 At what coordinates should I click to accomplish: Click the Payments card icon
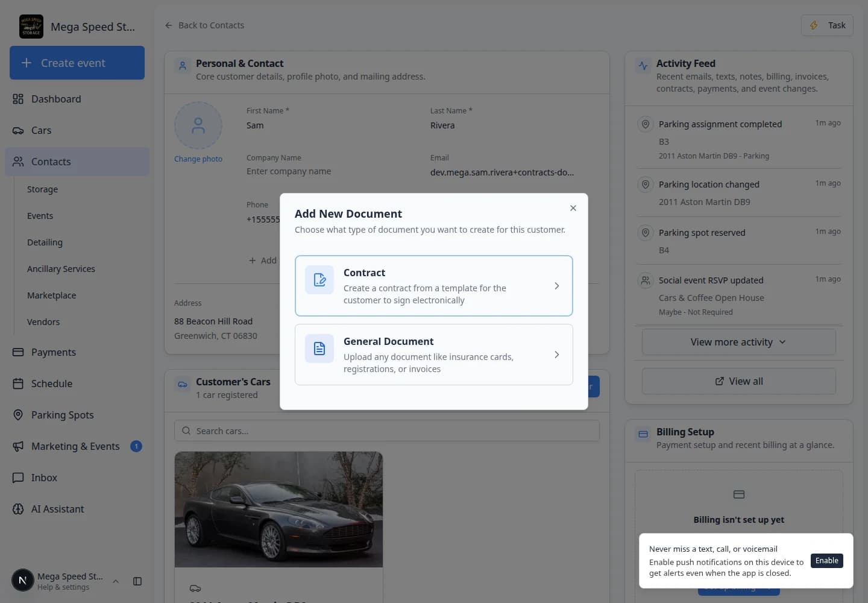(x=18, y=352)
